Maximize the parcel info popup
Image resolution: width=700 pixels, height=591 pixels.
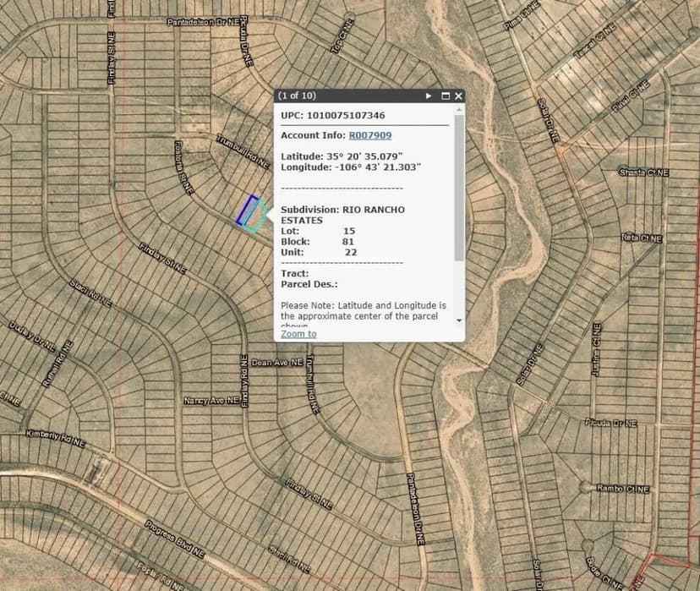coord(446,96)
